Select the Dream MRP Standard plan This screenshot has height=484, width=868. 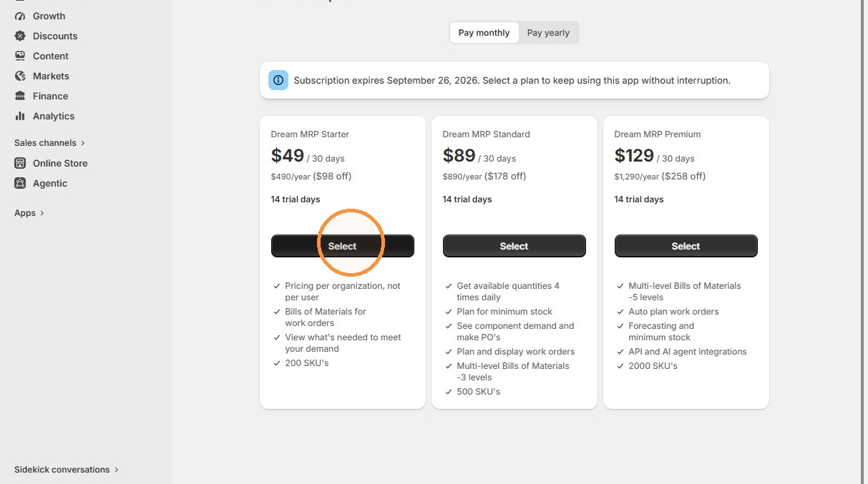click(515, 246)
